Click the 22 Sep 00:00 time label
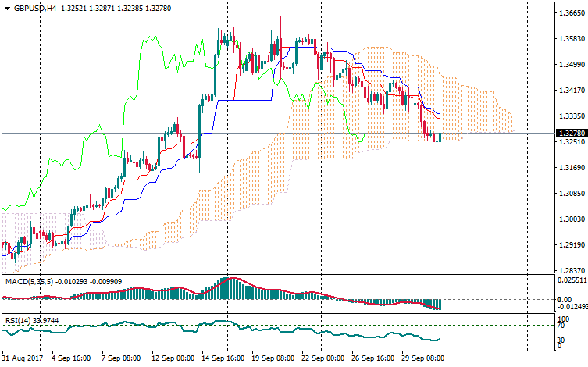This screenshot has width=588, height=367. (x=321, y=358)
